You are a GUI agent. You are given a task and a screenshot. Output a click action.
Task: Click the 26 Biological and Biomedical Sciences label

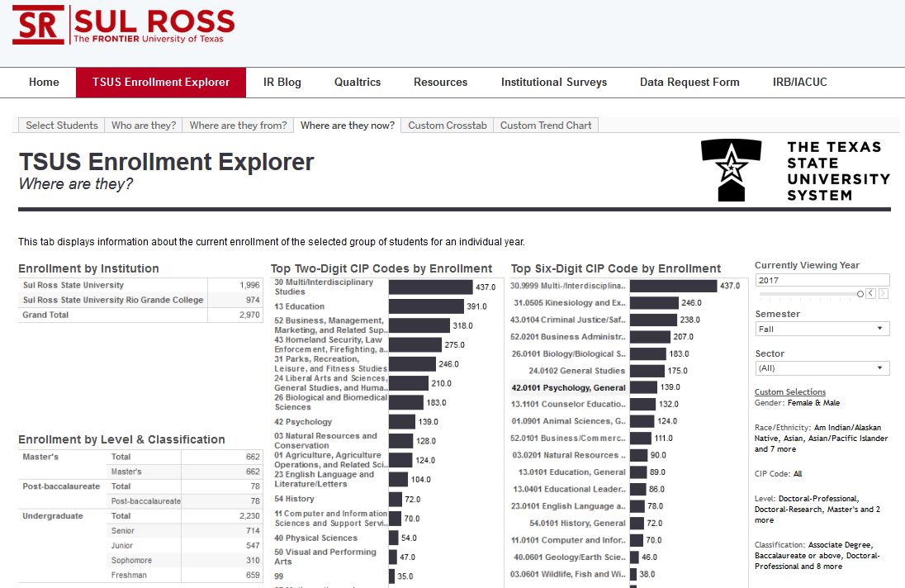coord(331,402)
